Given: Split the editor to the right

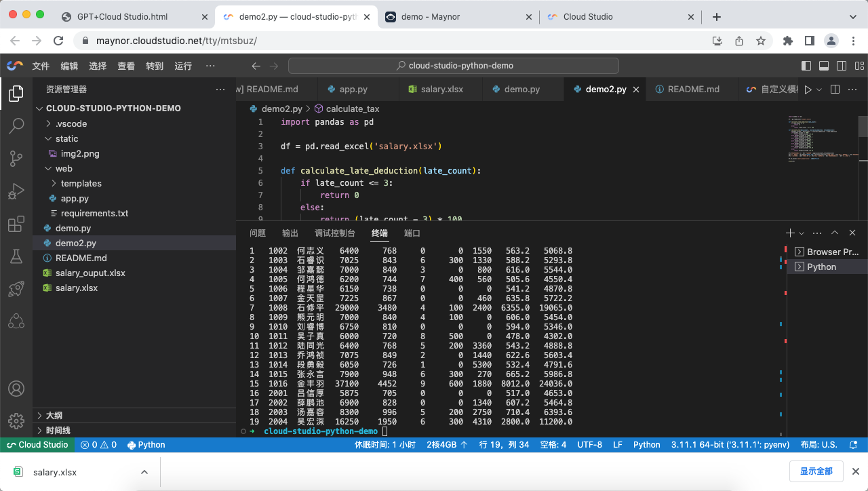Looking at the screenshot, I should pyautogui.click(x=835, y=89).
